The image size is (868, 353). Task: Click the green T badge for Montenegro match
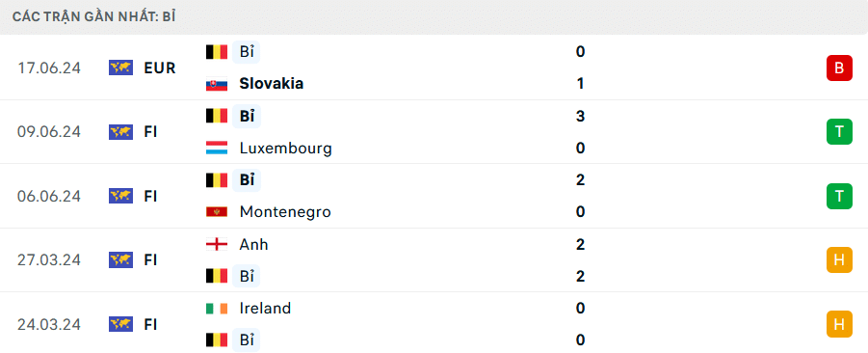pos(839,196)
